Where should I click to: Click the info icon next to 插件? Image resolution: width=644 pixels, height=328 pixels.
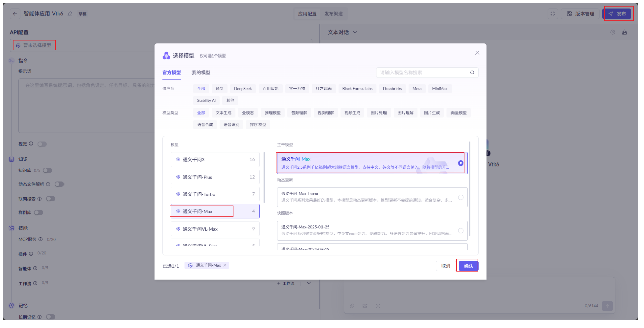tap(31, 254)
